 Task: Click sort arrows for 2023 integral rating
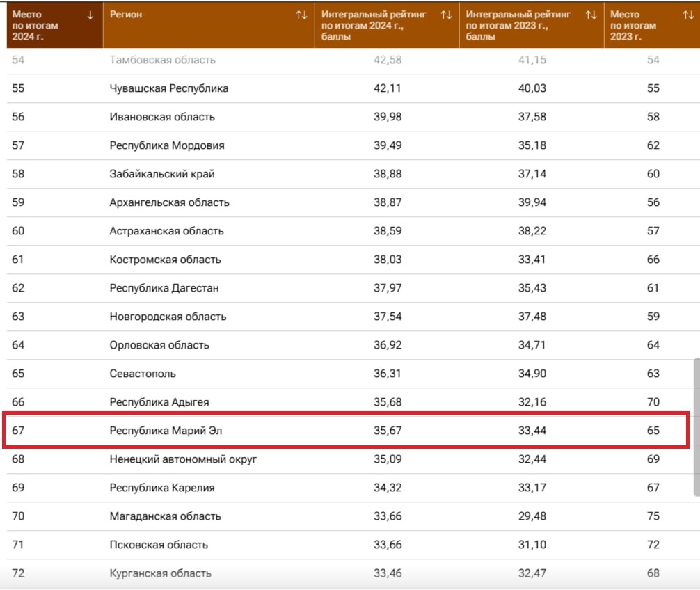(x=591, y=15)
